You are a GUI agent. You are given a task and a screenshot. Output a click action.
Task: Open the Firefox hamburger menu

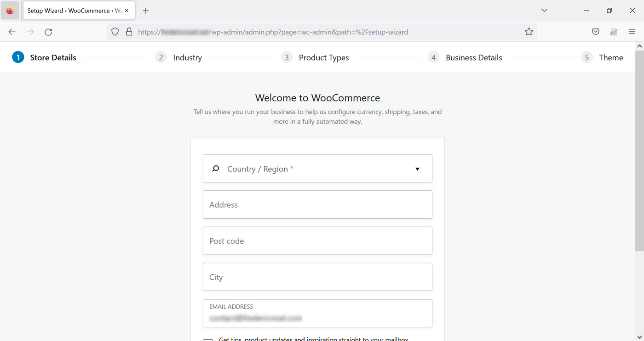click(x=632, y=32)
